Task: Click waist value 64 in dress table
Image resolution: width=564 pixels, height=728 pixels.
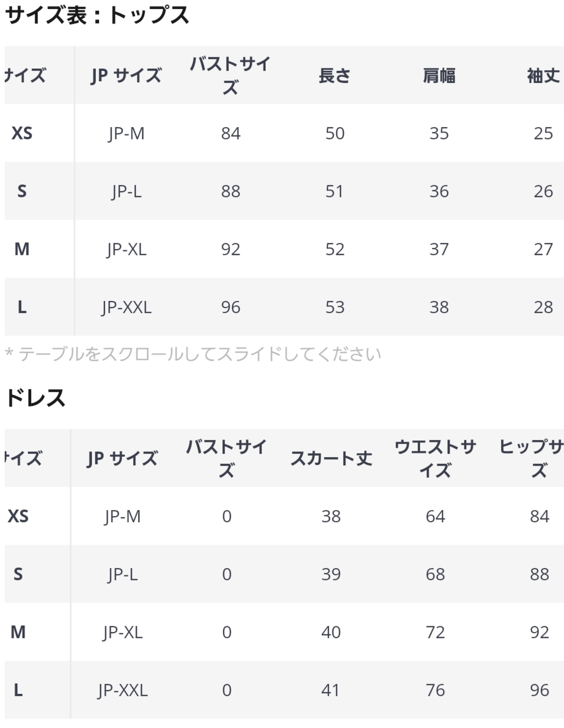Action: tap(435, 516)
